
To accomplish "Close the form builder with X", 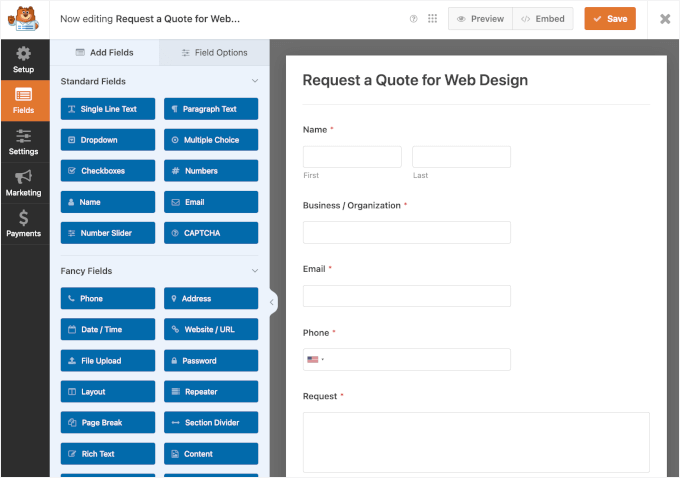I will tap(665, 19).
